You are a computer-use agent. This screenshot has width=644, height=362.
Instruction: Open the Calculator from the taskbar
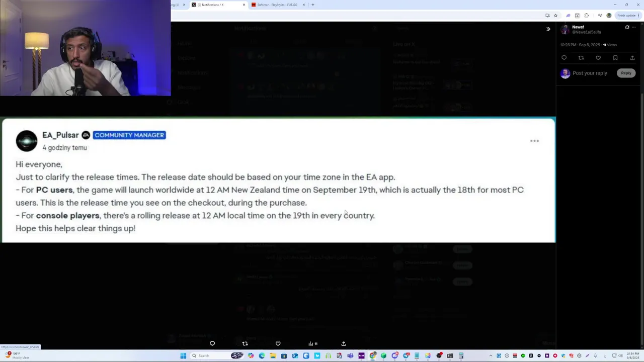pos(460,355)
